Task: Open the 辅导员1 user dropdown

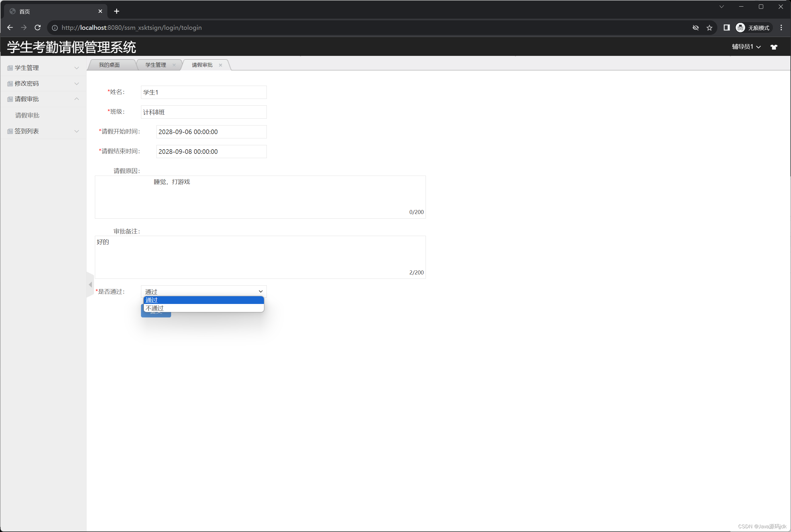Action: (x=746, y=47)
